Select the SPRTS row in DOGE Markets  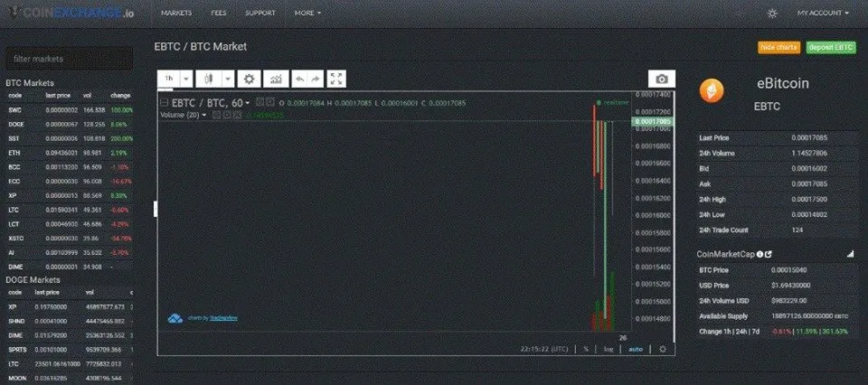70,350
